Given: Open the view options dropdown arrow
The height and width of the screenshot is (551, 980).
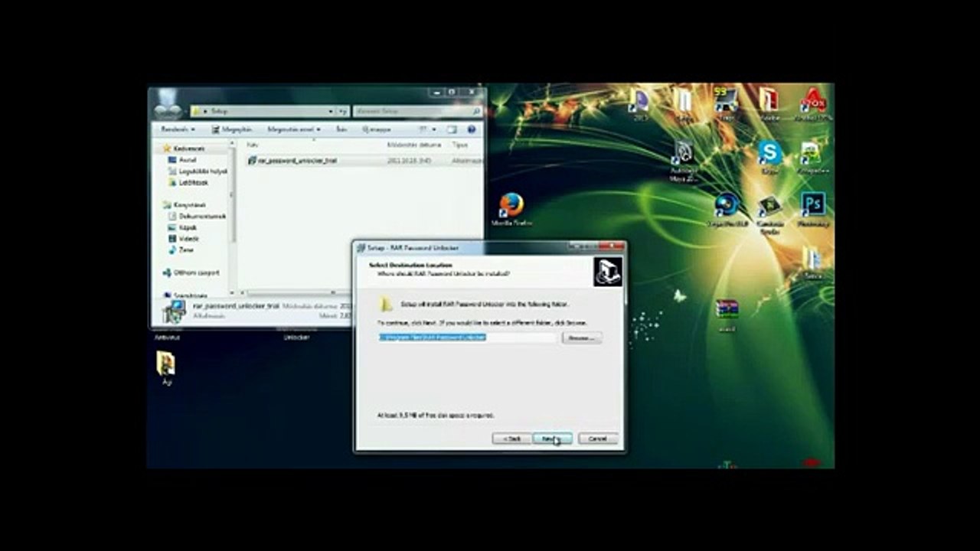Looking at the screenshot, I should click(x=434, y=129).
